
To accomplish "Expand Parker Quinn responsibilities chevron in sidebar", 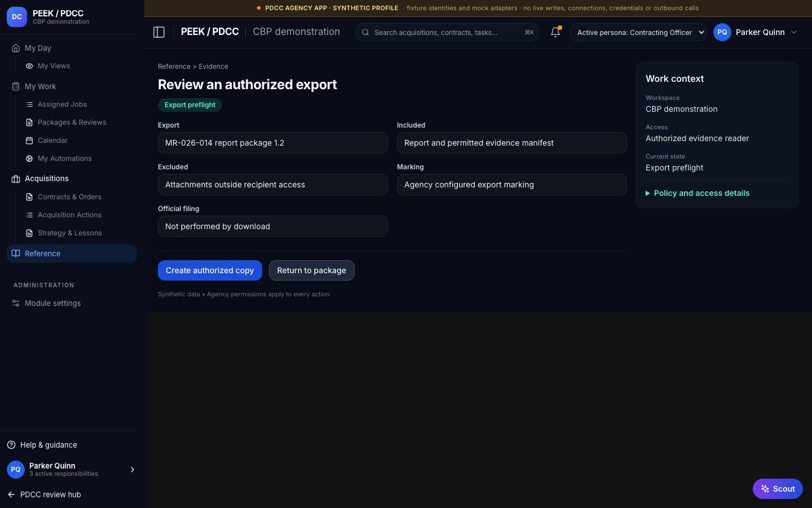I will pos(133,470).
